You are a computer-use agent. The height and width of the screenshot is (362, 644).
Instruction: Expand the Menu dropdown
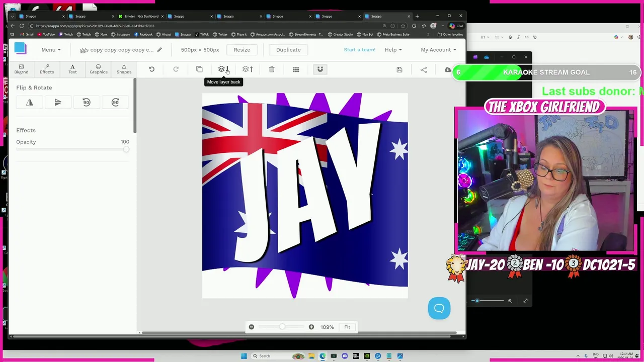51,50
